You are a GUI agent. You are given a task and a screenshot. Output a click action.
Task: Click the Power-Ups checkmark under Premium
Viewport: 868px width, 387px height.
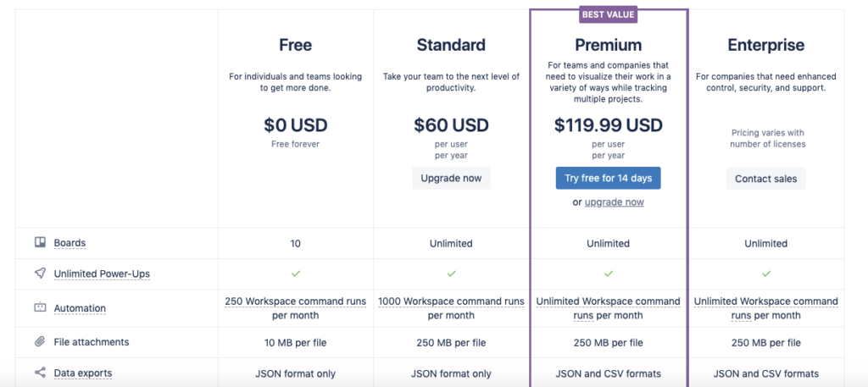(x=609, y=274)
